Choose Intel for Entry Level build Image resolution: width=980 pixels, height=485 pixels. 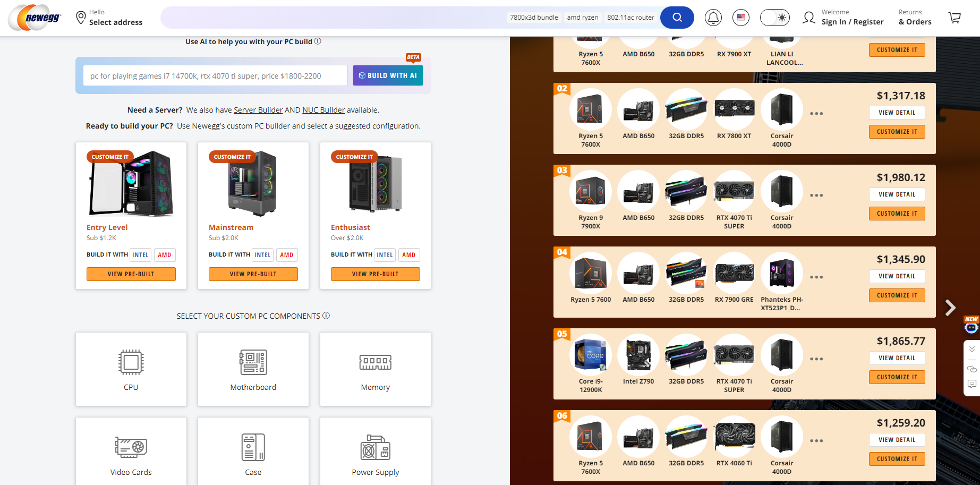(x=140, y=255)
